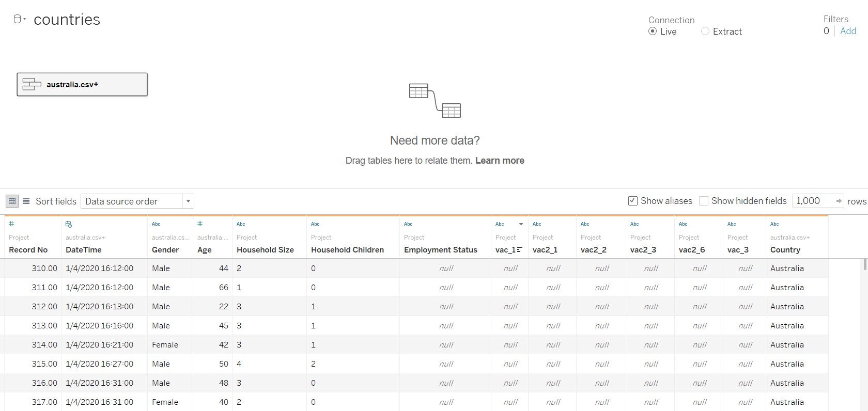Open the vac_1 column dropdown arrow

tap(521, 224)
